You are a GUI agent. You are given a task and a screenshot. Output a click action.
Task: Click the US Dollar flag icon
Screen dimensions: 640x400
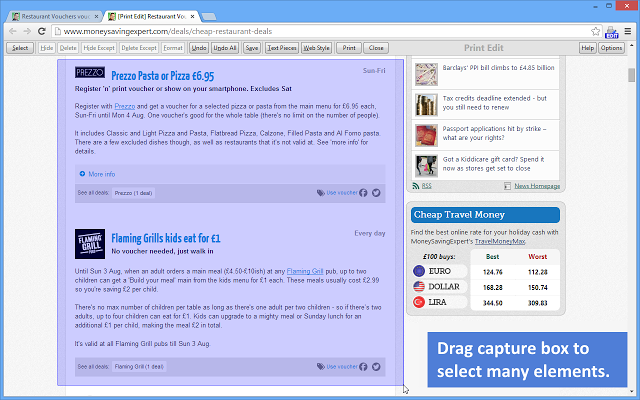419,287
